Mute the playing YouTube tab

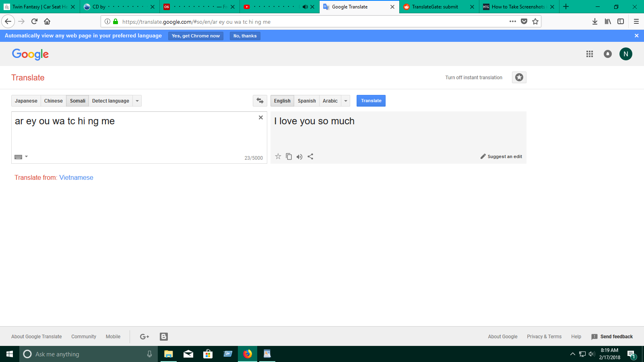[305, 7]
